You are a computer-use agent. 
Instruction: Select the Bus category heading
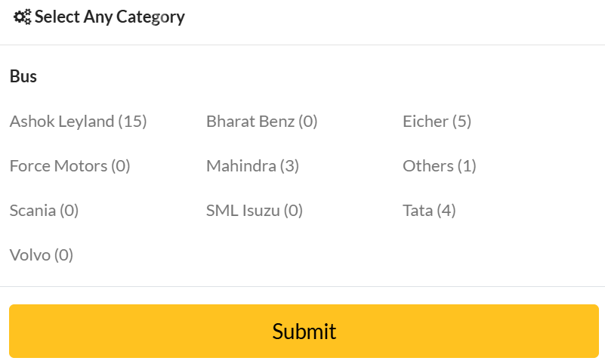click(x=23, y=76)
